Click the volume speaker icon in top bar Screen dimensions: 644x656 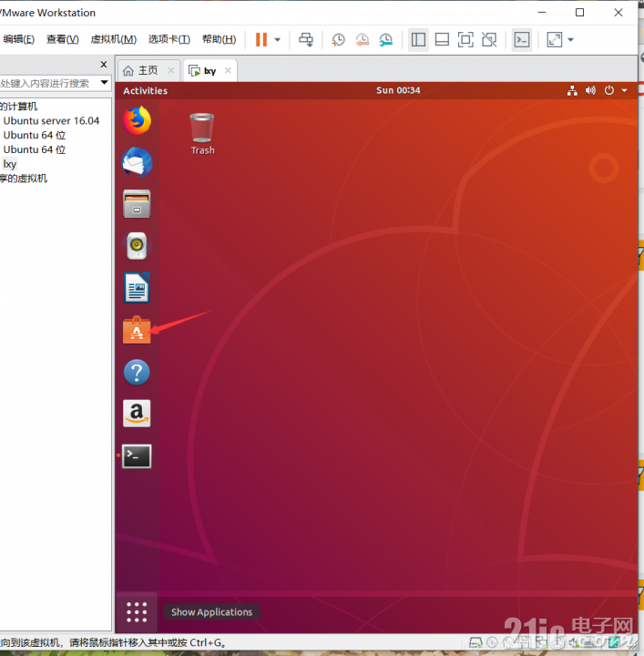pyautogui.click(x=590, y=90)
